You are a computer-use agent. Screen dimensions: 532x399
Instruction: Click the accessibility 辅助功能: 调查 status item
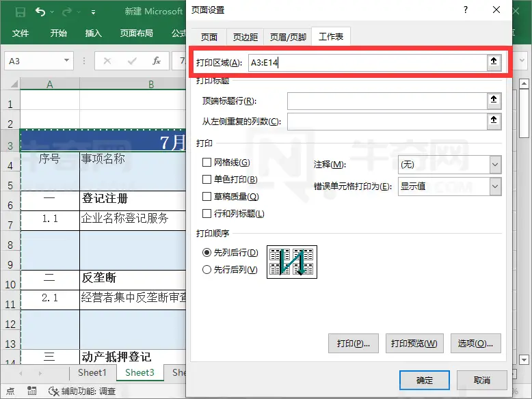pyautogui.click(x=82, y=391)
